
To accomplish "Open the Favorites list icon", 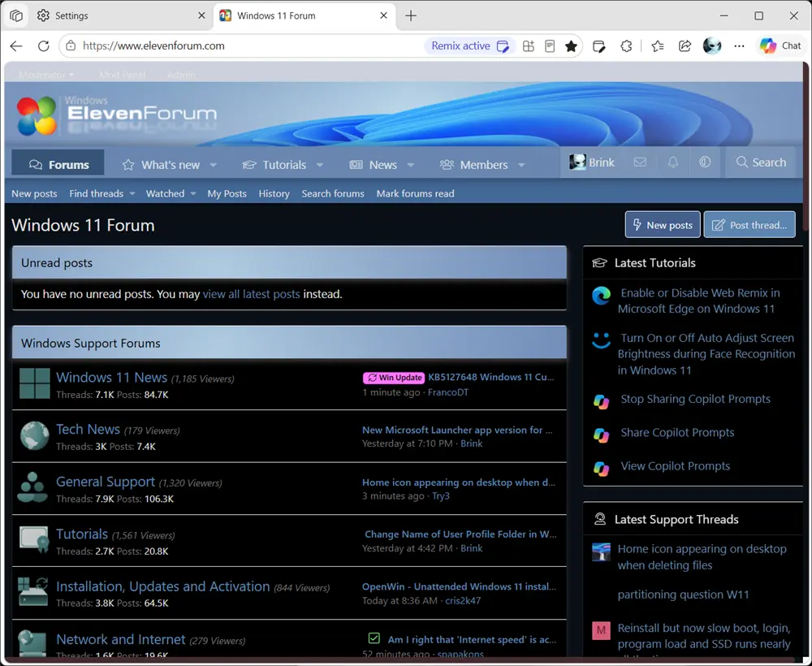I will click(658, 46).
